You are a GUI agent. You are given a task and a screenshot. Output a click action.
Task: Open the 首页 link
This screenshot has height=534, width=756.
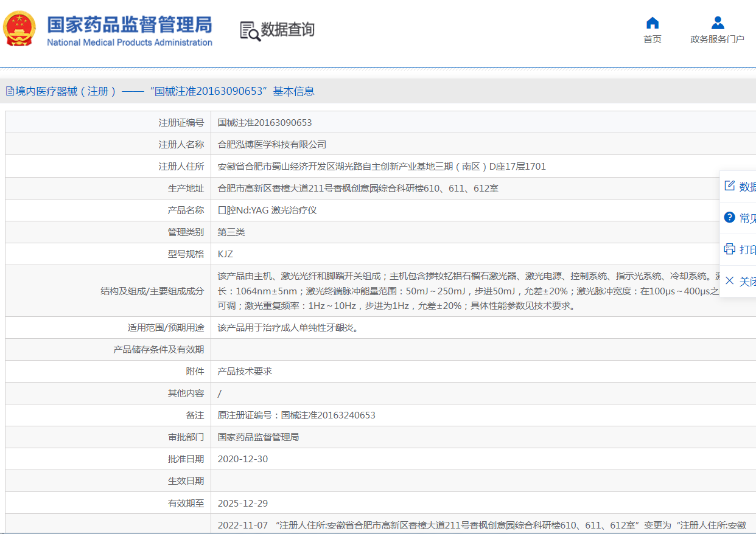[x=653, y=40]
